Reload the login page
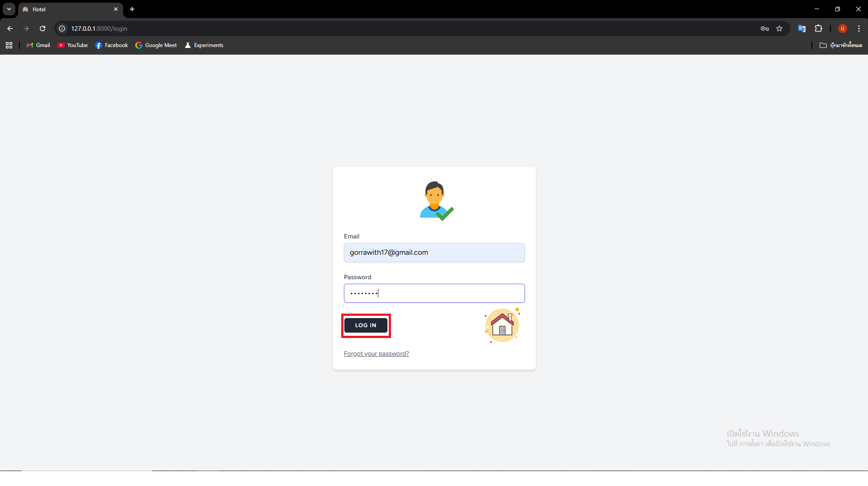The image size is (868, 486). coord(43,29)
